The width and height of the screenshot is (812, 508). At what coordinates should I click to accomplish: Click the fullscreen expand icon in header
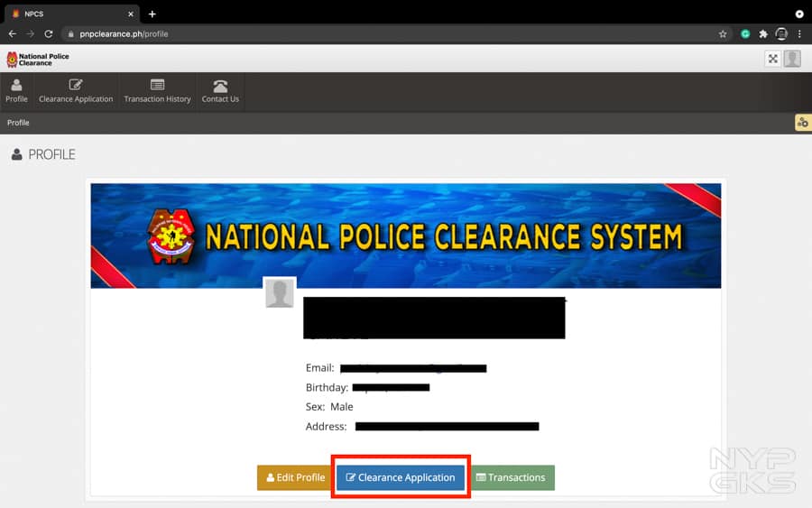coord(772,59)
